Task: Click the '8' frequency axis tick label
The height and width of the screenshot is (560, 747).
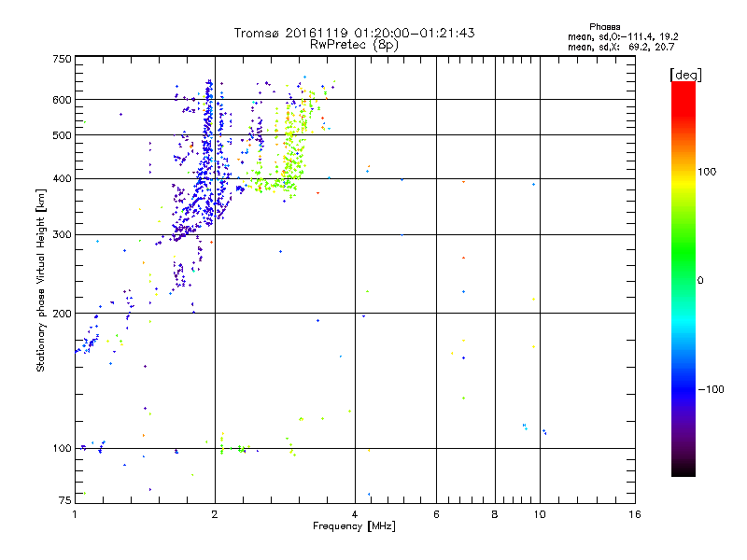Action: 495,514
